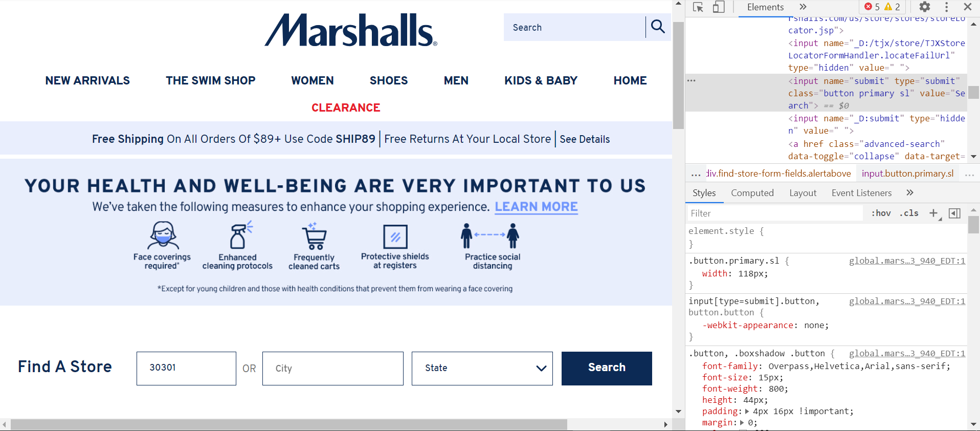The height and width of the screenshot is (431, 980).
Task: Click right breadcrumb overflow ellipsis
Action: [x=969, y=174]
